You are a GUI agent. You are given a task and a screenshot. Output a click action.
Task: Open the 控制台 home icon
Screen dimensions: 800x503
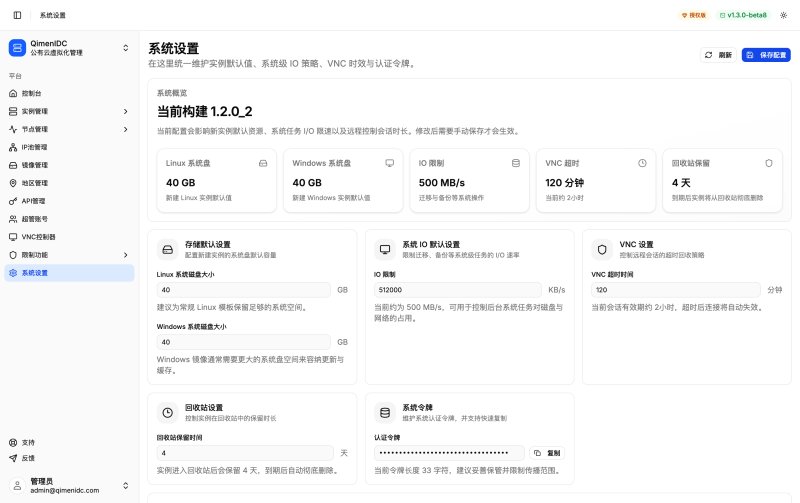[13, 93]
